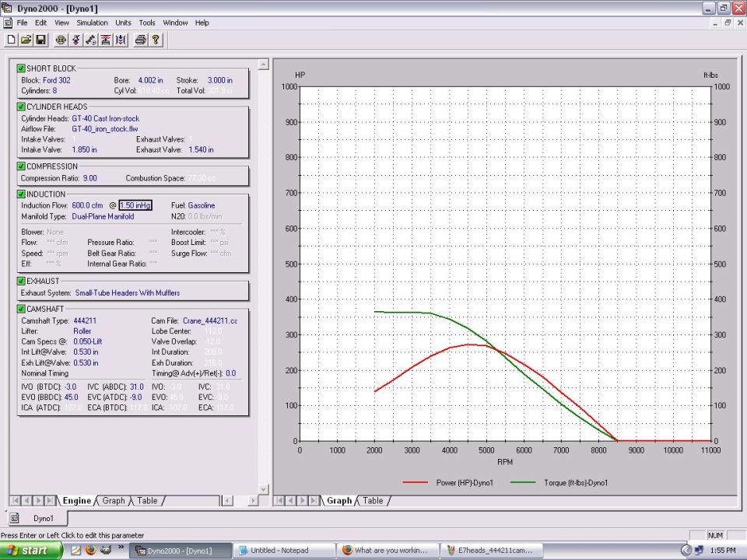The image size is (747, 560).
Task: Toggle the CAMSHAFT checkbox
Action: 21,309
